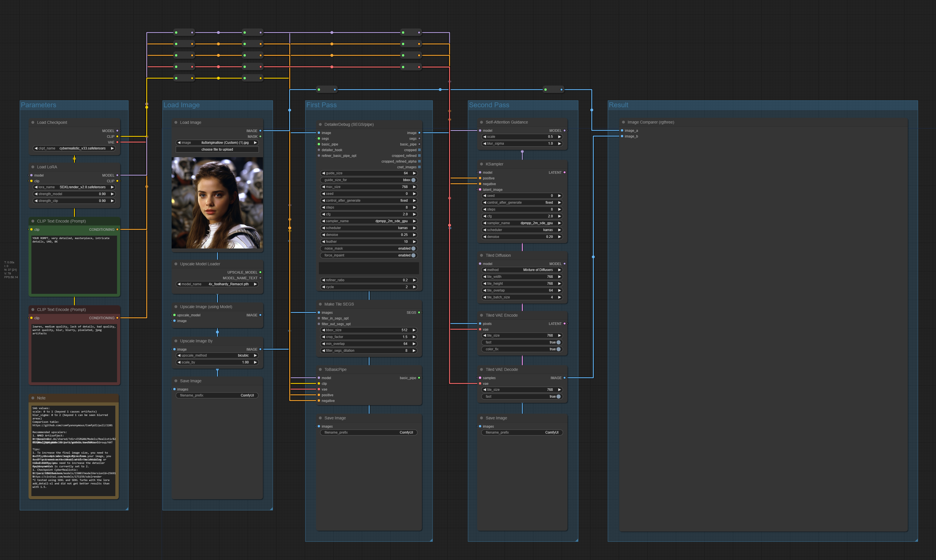Click the positive prompt text box
This screenshot has height=560, width=936.
(x=75, y=264)
